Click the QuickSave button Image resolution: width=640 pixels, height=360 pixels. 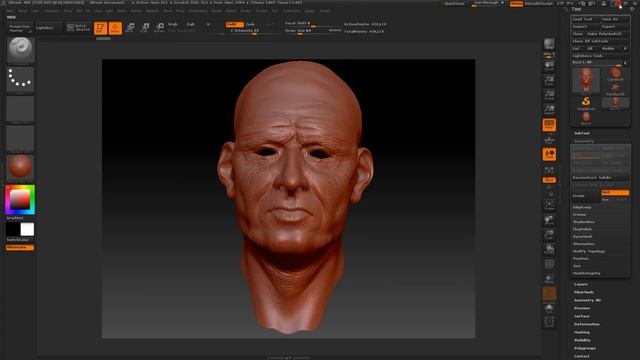tap(454, 4)
